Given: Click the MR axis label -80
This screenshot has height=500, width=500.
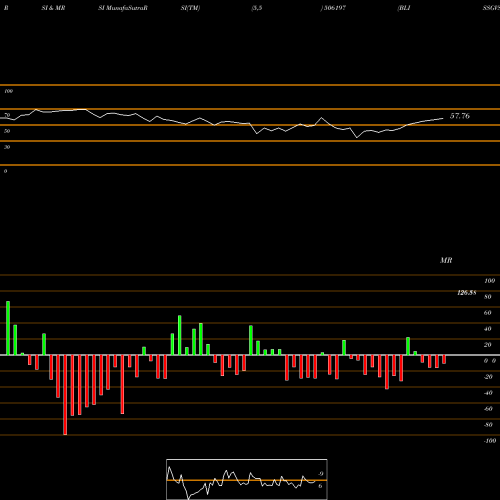Looking at the screenshot, I should pos(488,425).
